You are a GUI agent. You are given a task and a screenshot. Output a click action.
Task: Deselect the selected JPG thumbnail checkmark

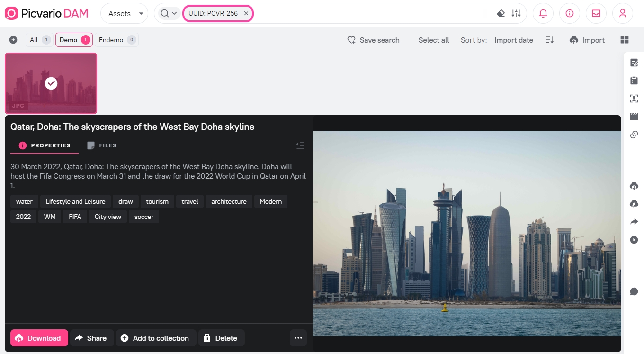[51, 83]
